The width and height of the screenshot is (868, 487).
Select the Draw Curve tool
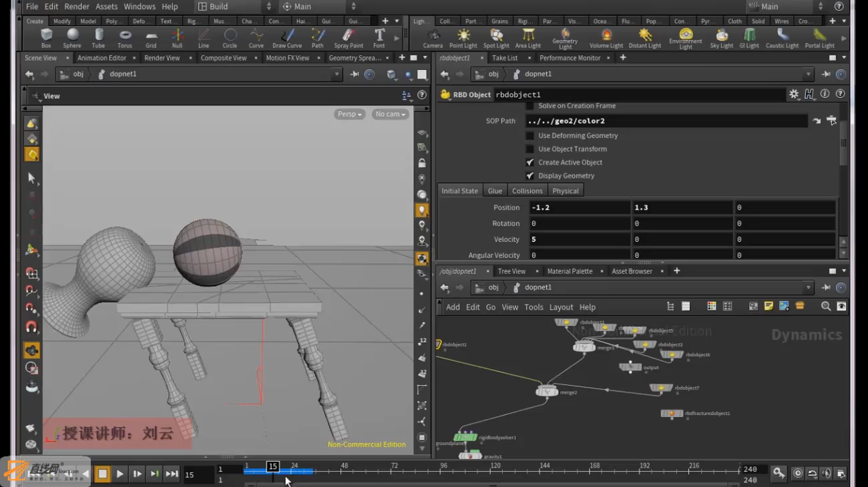tap(287, 38)
